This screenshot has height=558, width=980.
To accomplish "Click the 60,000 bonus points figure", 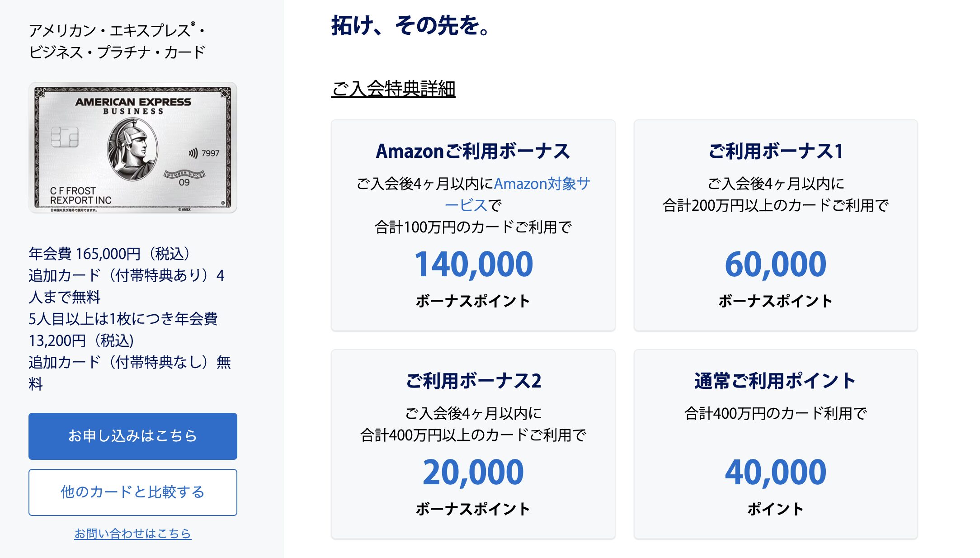I will (776, 264).
